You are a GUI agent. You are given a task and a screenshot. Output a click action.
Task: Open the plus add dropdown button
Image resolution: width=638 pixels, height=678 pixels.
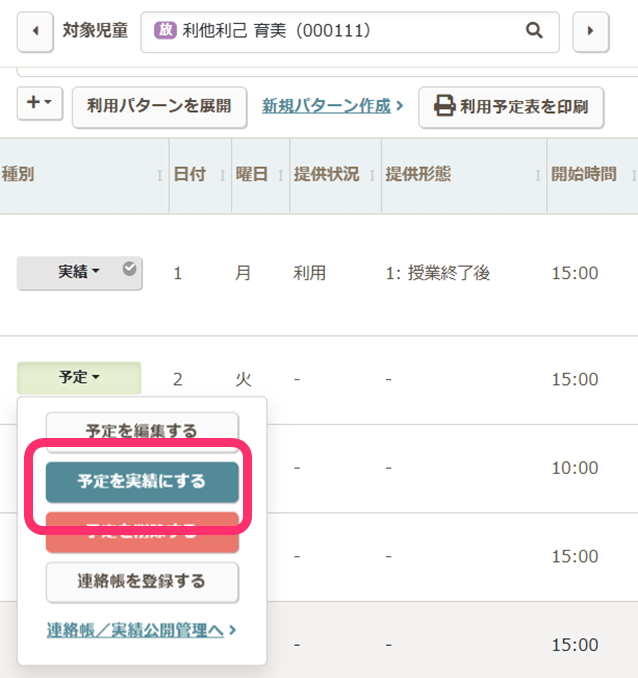point(40,104)
